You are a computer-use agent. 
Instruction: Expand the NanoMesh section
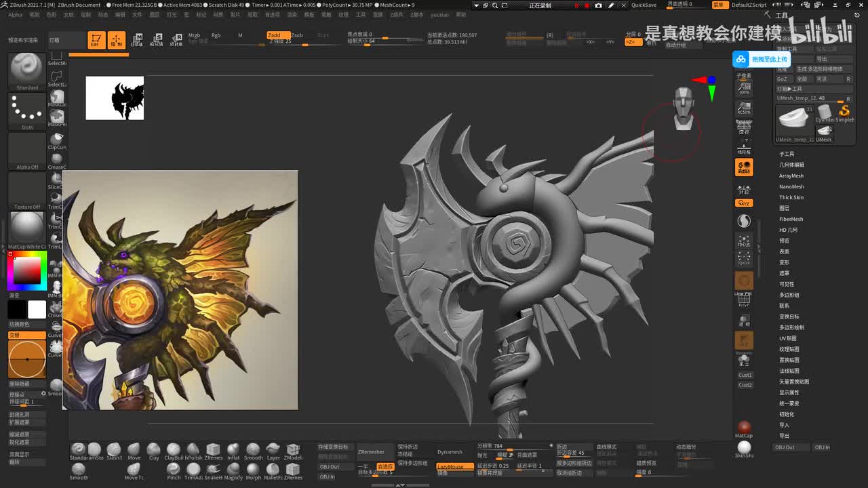coord(791,186)
